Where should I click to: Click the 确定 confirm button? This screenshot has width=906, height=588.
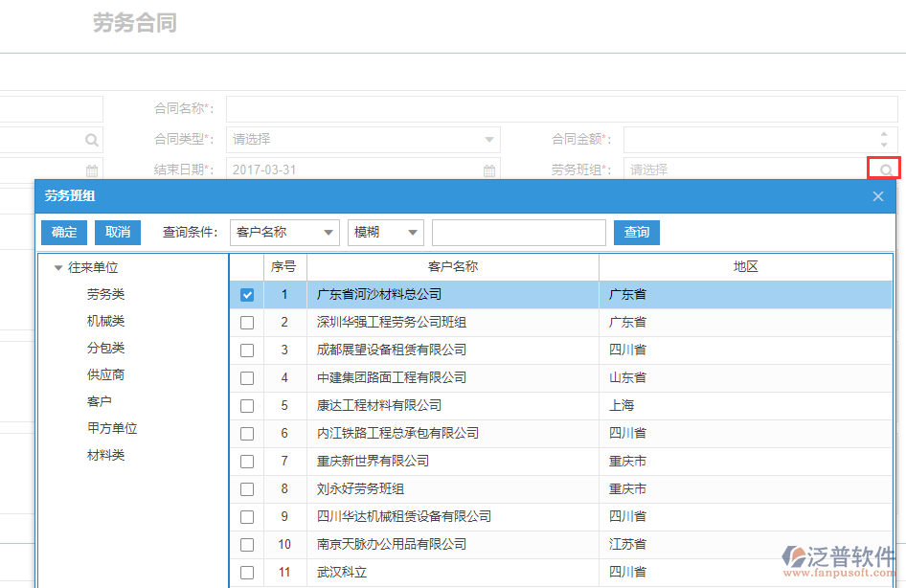(x=62, y=232)
